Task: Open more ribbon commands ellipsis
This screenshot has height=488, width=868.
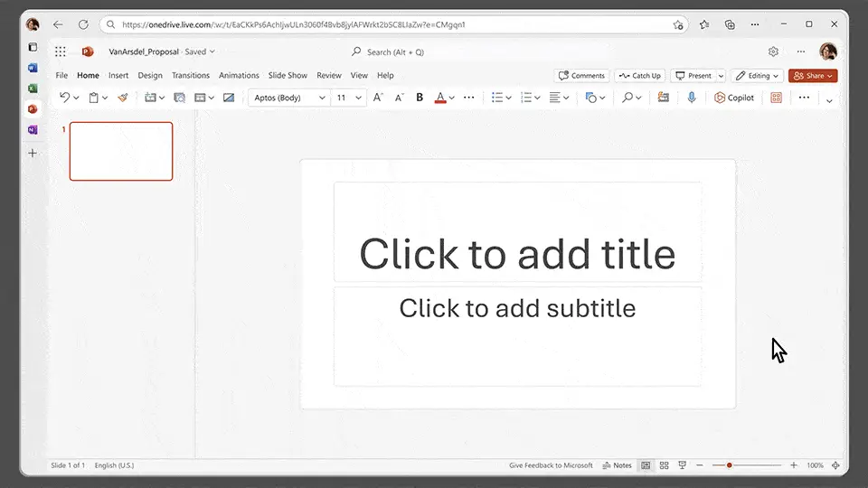Action: click(805, 98)
